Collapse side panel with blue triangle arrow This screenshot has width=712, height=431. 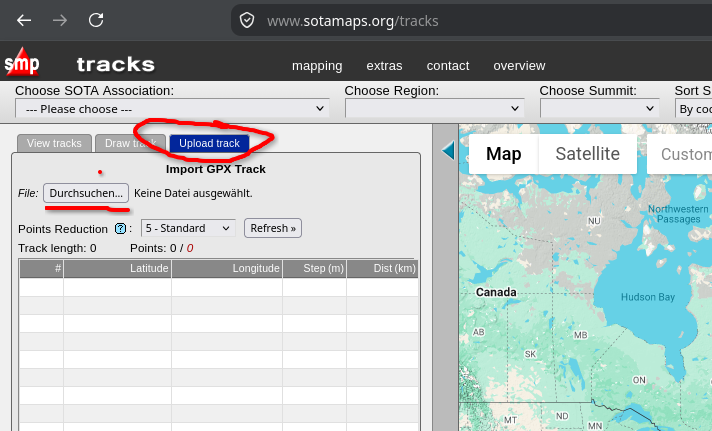[448, 150]
